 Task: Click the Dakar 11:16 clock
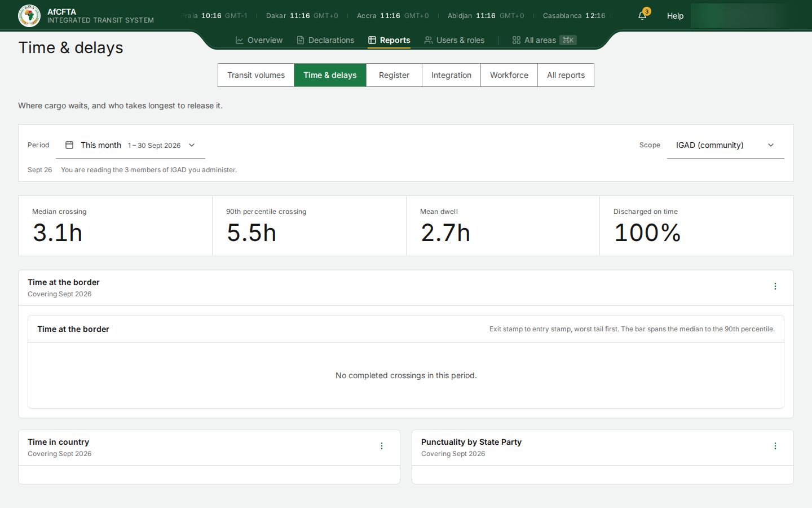pyautogui.click(x=302, y=16)
